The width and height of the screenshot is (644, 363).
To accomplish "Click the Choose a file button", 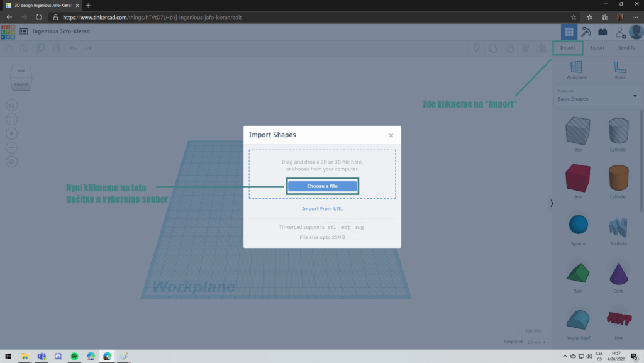I will (322, 186).
